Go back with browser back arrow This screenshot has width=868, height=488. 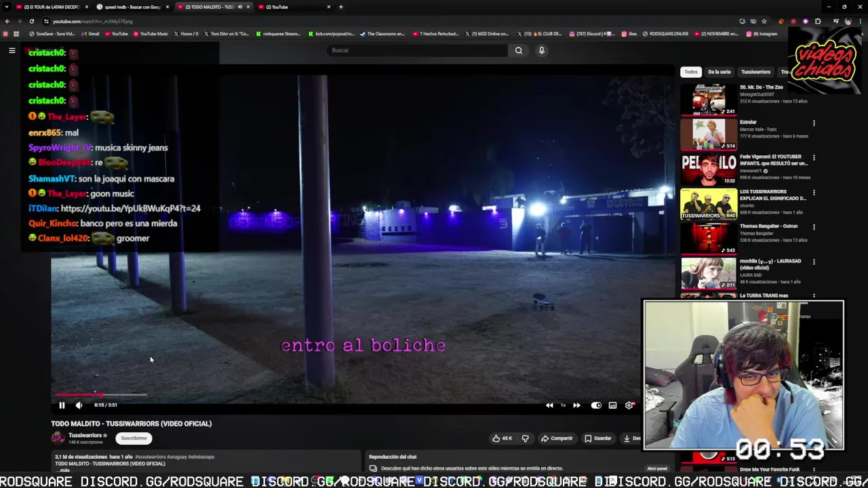point(7,21)
